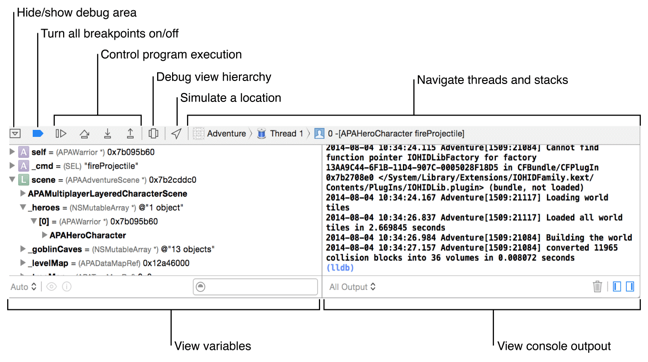648x362 pixels.
Task: Click the hide/show debug area button
Action: [15, 133]
